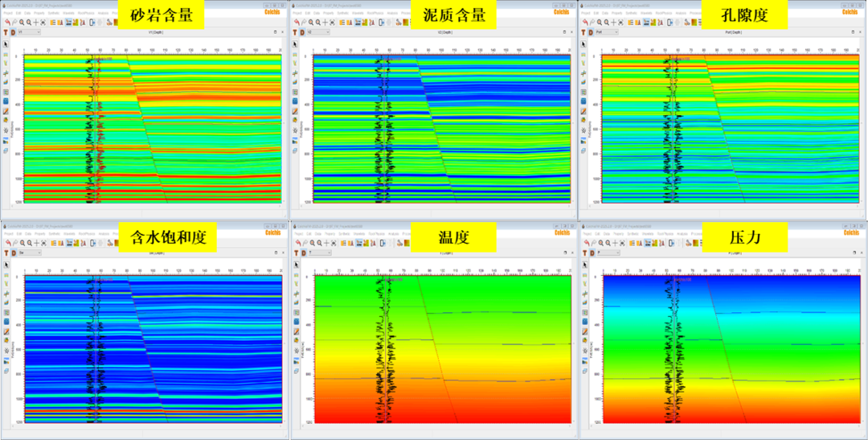
Task: Click the fit-to-view icon in the 含水饱和度 toolbar
Action: [43, 242]
